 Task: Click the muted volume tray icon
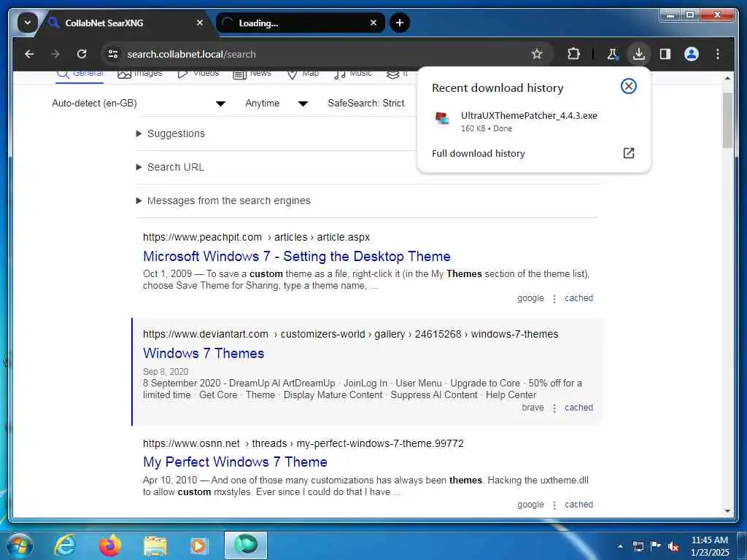click(673, 546)
